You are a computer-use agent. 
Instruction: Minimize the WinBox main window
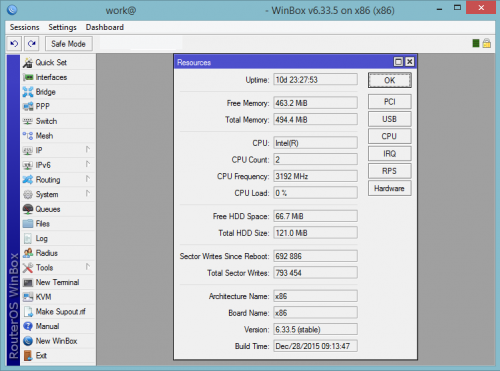pos(439,9)
